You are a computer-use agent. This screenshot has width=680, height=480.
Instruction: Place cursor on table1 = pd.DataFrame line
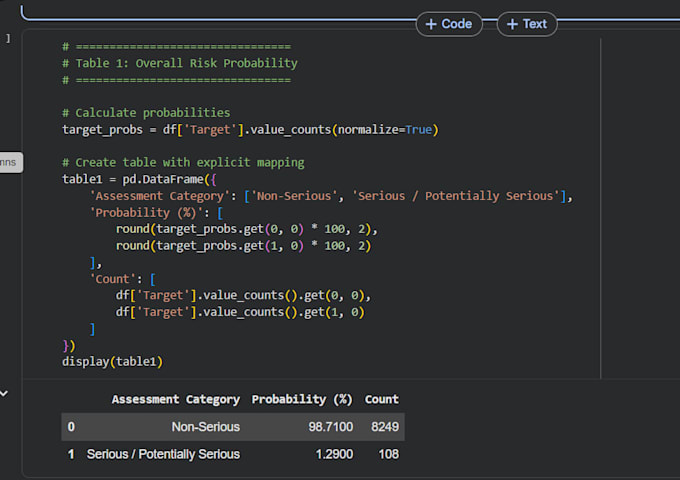pyautogui.click(x=139, y=180)
